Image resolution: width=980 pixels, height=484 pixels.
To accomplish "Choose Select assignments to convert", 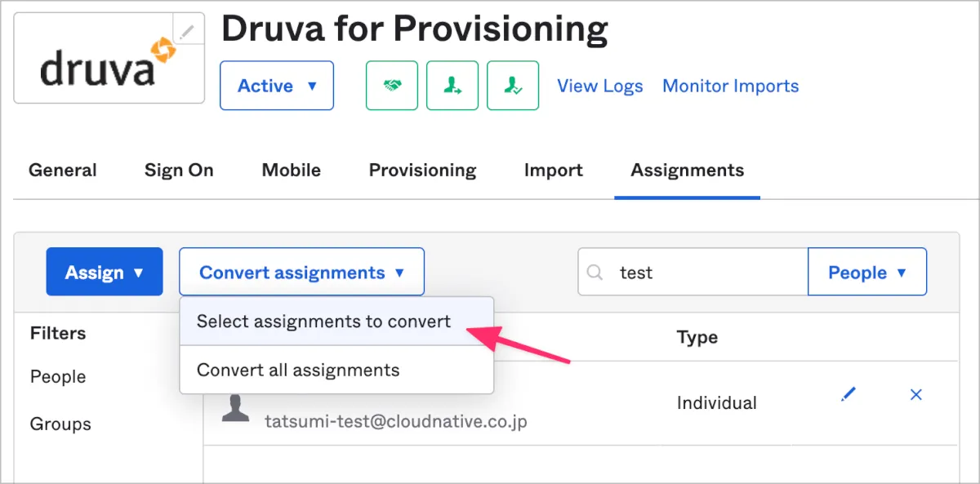I will (323, 322).
